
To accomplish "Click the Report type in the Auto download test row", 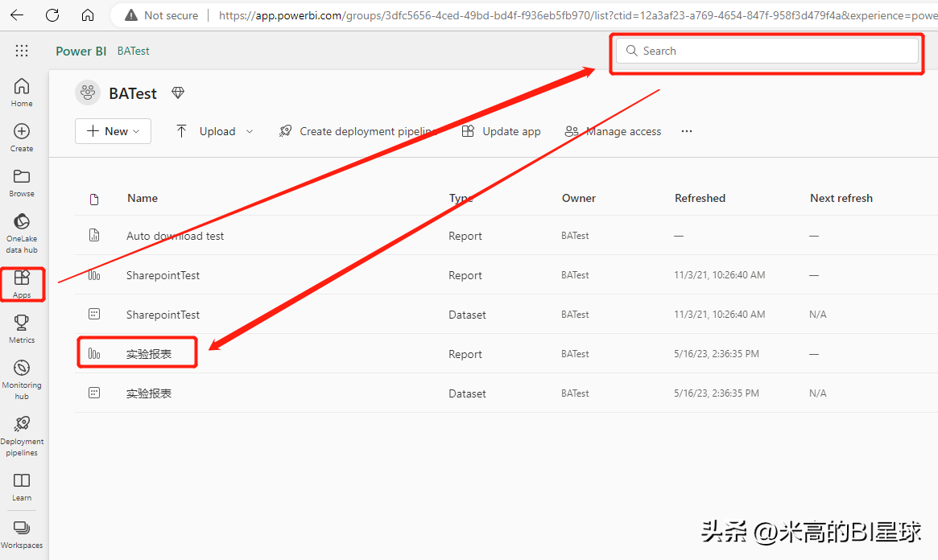I will (465, 236).
